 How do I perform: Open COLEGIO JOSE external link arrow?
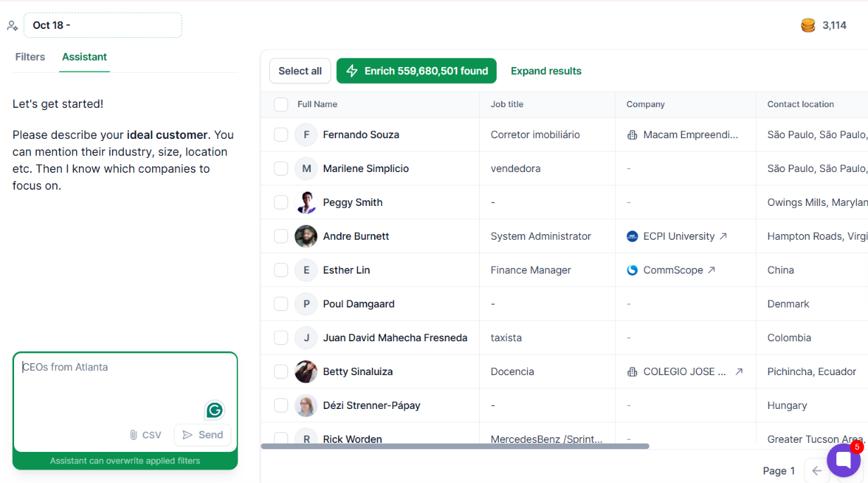point(738,372)
